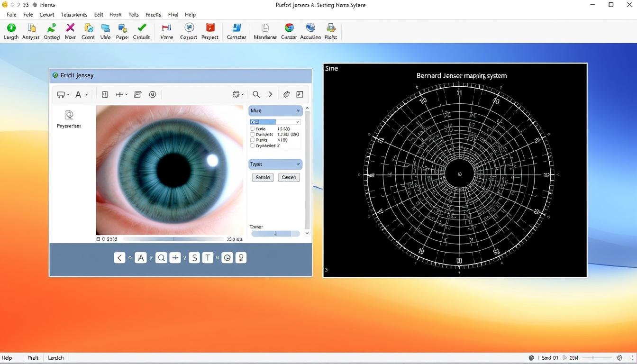
Task: Toggle the Fenle checkbox
Action: click(x=252, y=129)
